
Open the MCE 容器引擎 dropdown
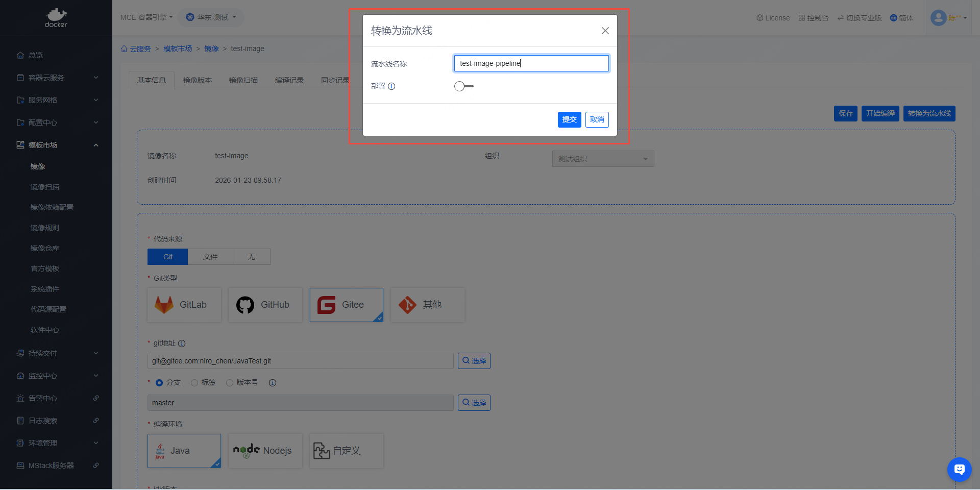[x=146, y=17]
